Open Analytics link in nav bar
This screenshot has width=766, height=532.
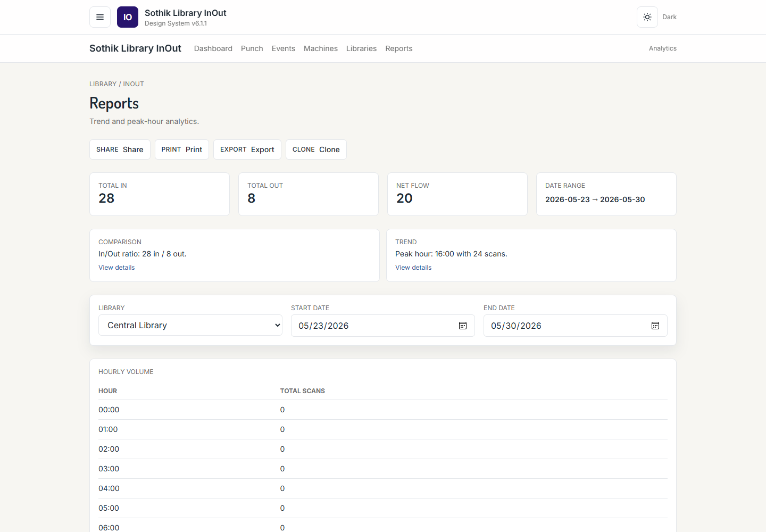click(663, 48)
